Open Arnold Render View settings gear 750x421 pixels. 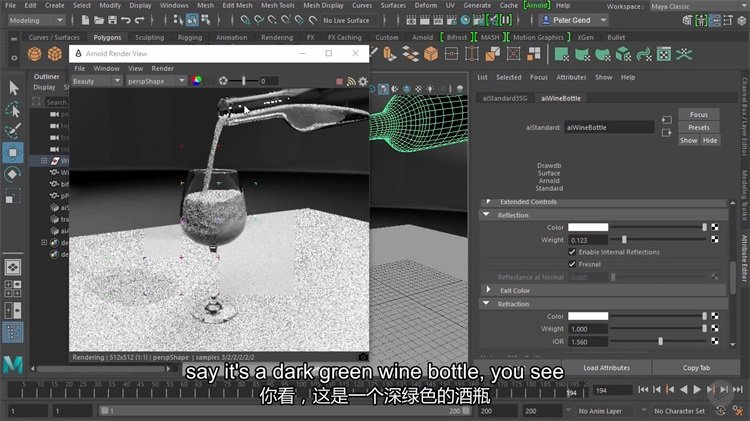tap(363, 81)
